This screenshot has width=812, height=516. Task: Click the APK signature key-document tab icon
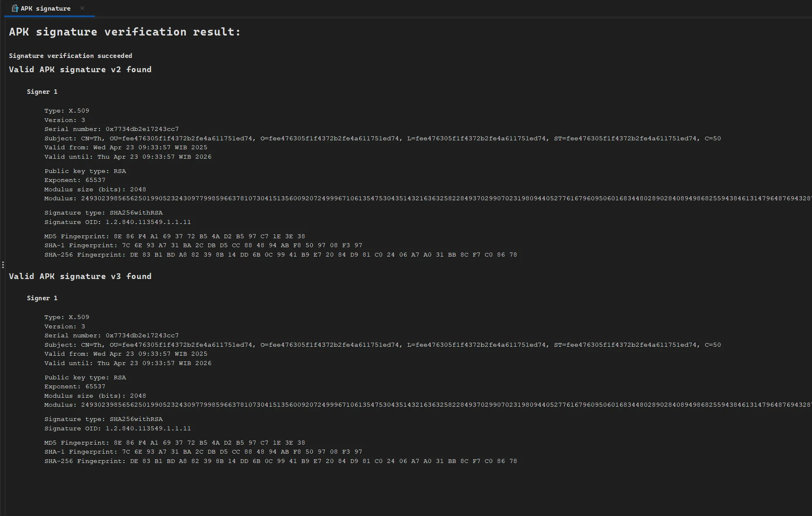click(15, 9)
